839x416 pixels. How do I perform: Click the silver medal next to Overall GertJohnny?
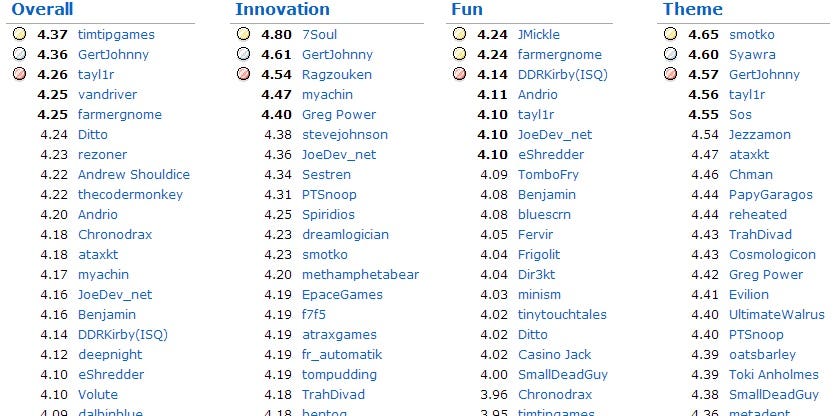click(x=19, y=54)
